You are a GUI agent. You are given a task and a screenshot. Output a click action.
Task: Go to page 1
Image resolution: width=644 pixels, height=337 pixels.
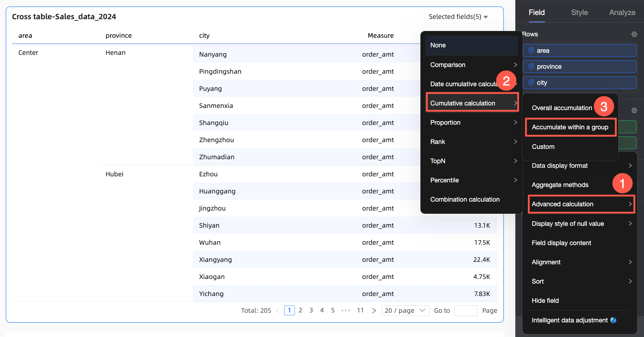pyautogui.click(x=290, y=311)
